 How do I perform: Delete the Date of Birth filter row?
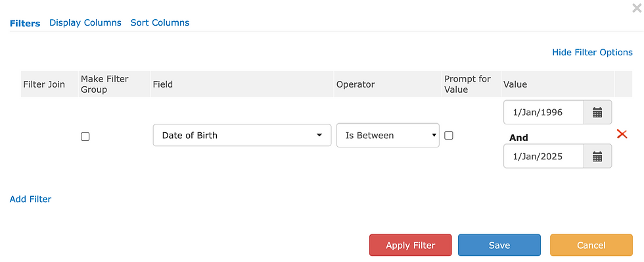[622, 134]
